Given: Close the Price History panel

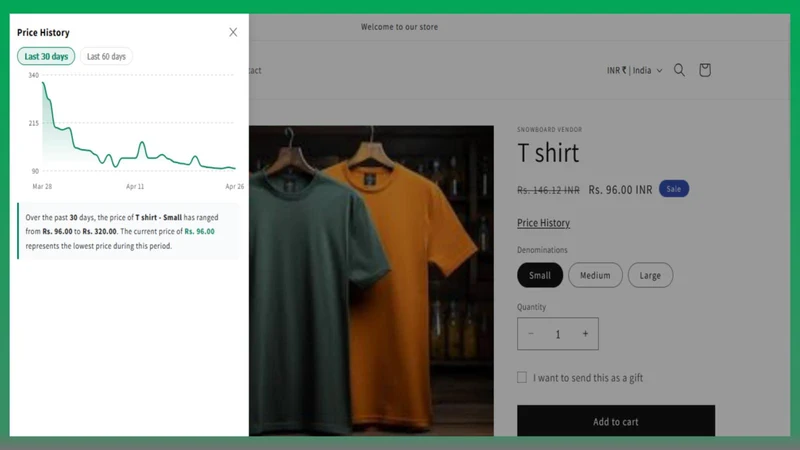Looking at the screenshot, I should click(x=233, y=32).
